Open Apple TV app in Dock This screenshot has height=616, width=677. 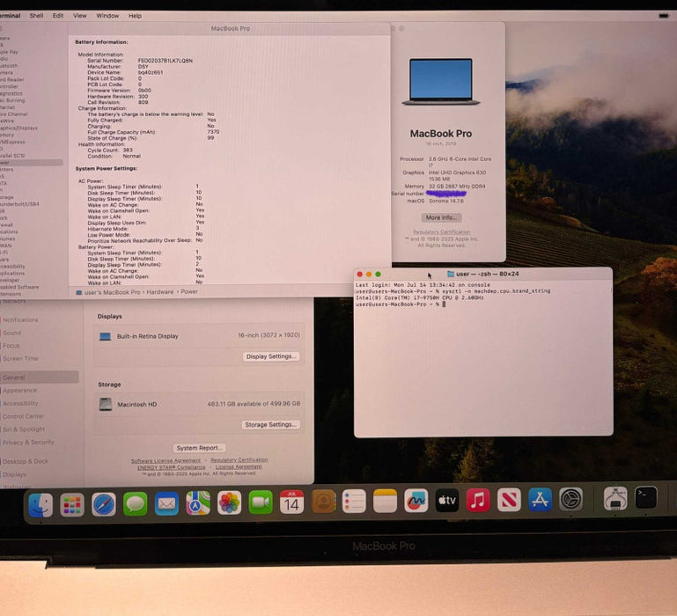click(x=447, y=501)
